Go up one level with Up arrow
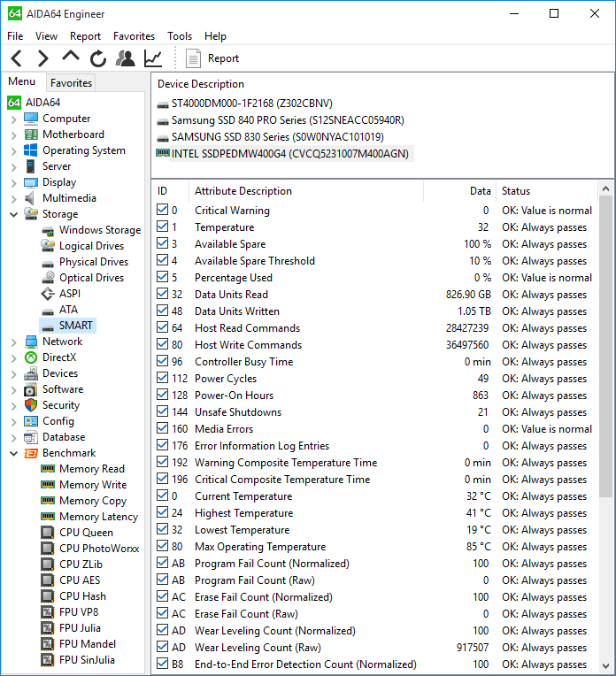This screenshot has height=676, width=616. pyautogui.click(x=71, y=58)
